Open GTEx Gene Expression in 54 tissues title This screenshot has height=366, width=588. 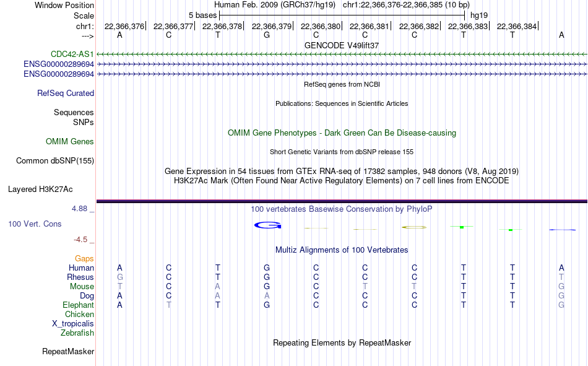[342, 171]
